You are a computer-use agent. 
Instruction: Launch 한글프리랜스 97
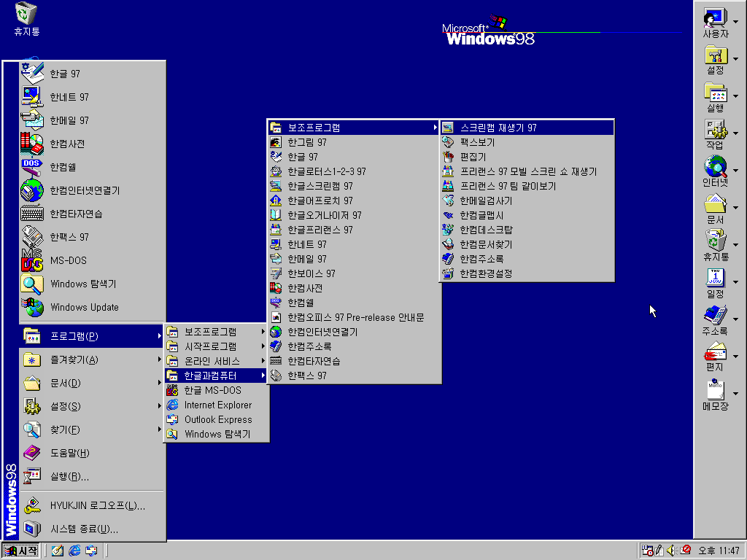354,230
